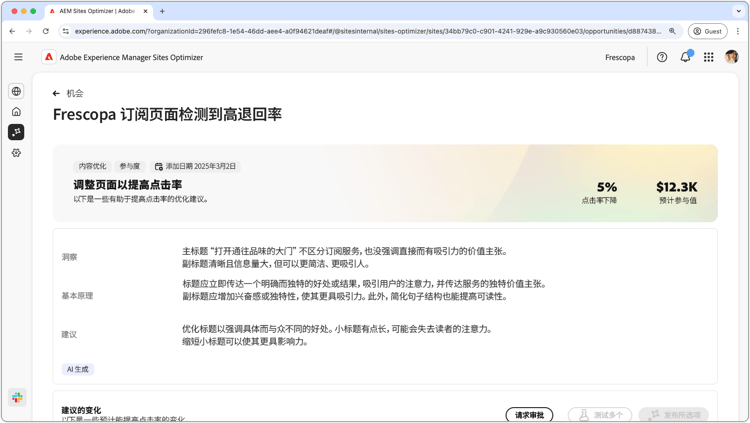
Task: Open the hamburger navigation menu
Action: 18,57
